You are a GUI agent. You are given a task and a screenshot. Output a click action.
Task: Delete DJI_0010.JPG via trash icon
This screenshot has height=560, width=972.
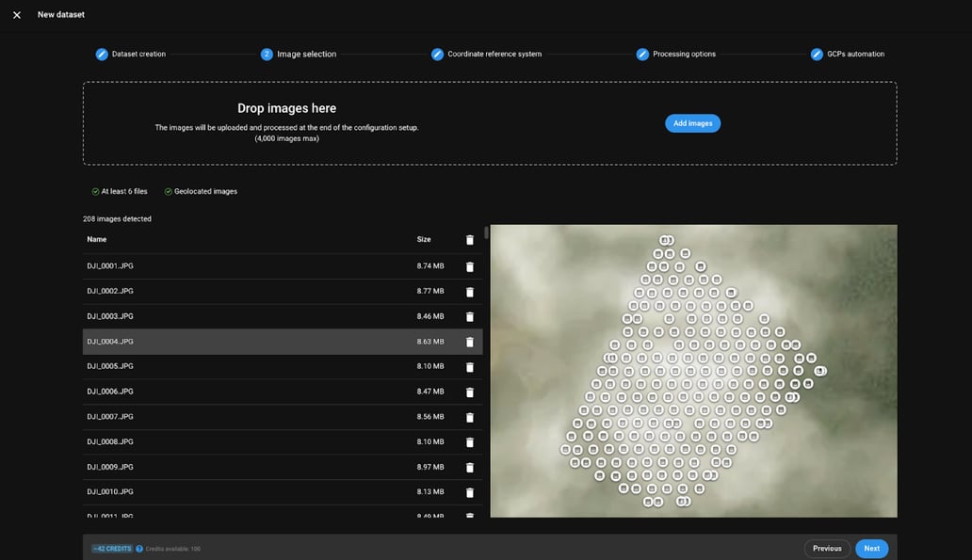click(x=470, y=492)
